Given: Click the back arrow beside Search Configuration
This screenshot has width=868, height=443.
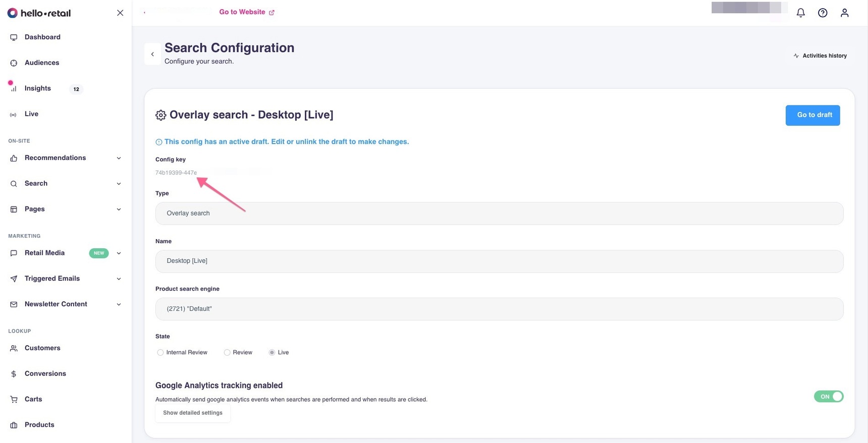Looking at the screenshot, I should (152, 54).
